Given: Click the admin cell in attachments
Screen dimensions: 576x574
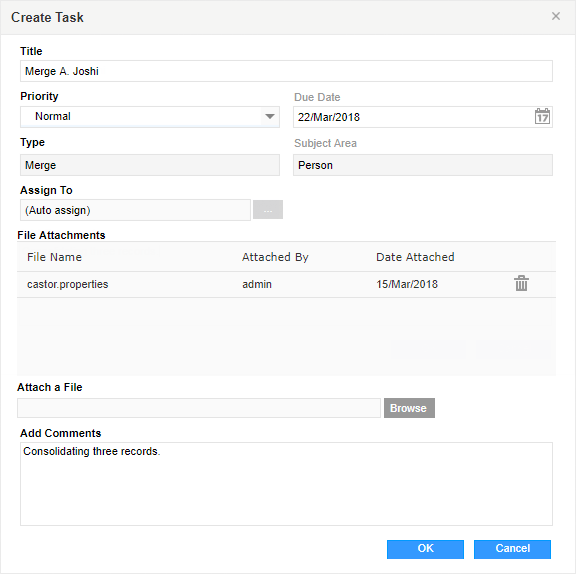Looking at the screenshot, I should pyautogui.click(x=257, y=284).
